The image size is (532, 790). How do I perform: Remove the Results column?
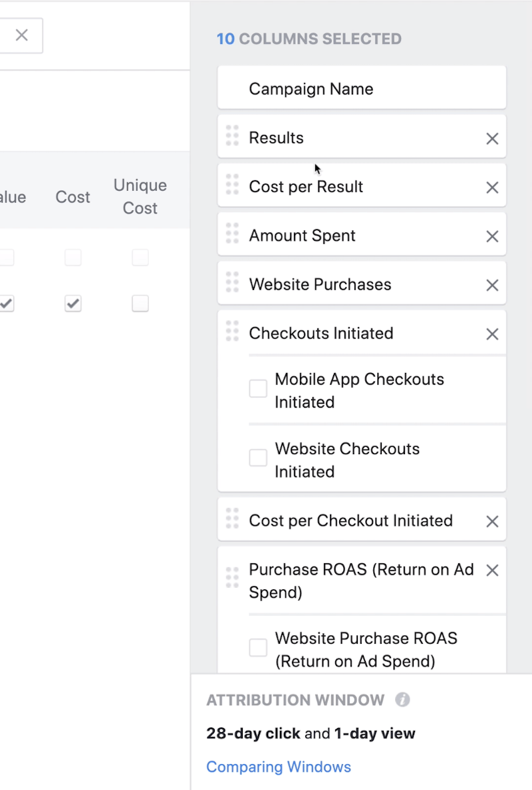tap(492, 138)
